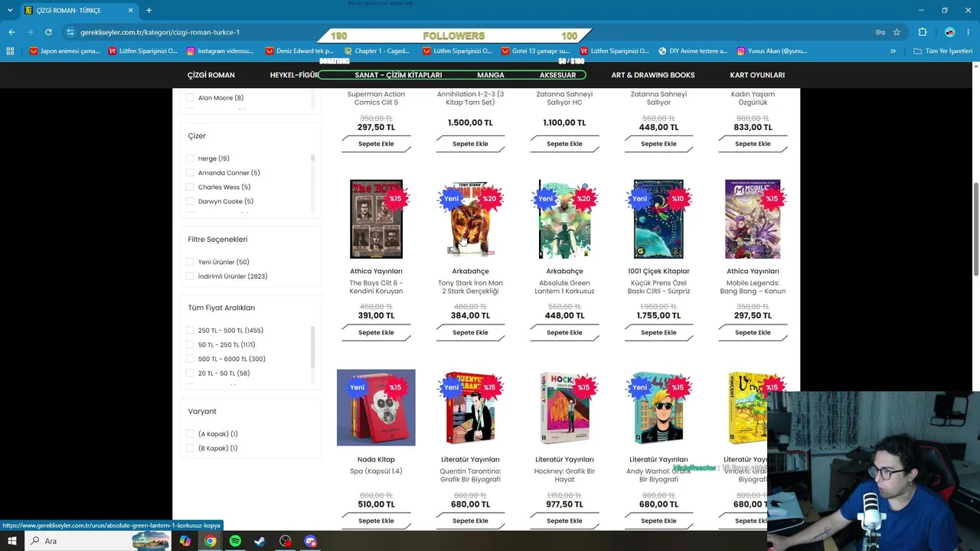Open the Absolute Green Lantern cover image
The image size is (980, 551).
(564, 219)
